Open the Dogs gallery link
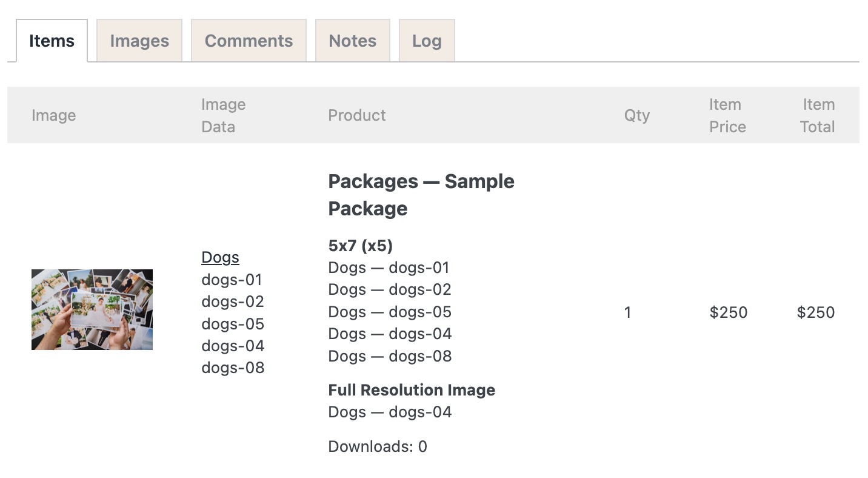Screen dimensions: 868x478 (x=220, y=257)
